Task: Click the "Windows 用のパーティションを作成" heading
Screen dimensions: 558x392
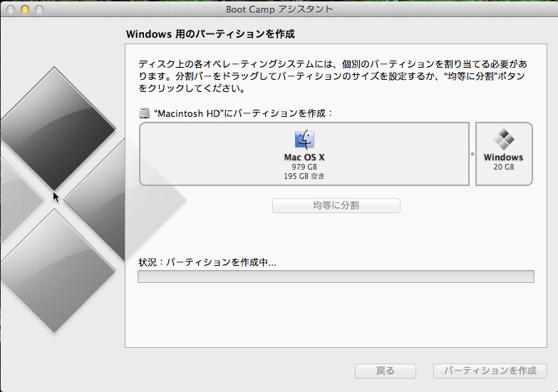Action: coord(210,34)
